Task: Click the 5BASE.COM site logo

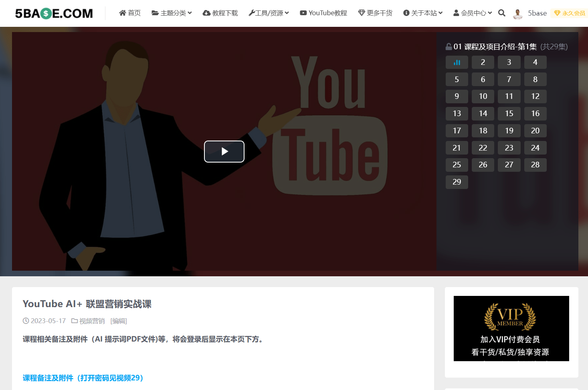Action: (54, 13)
